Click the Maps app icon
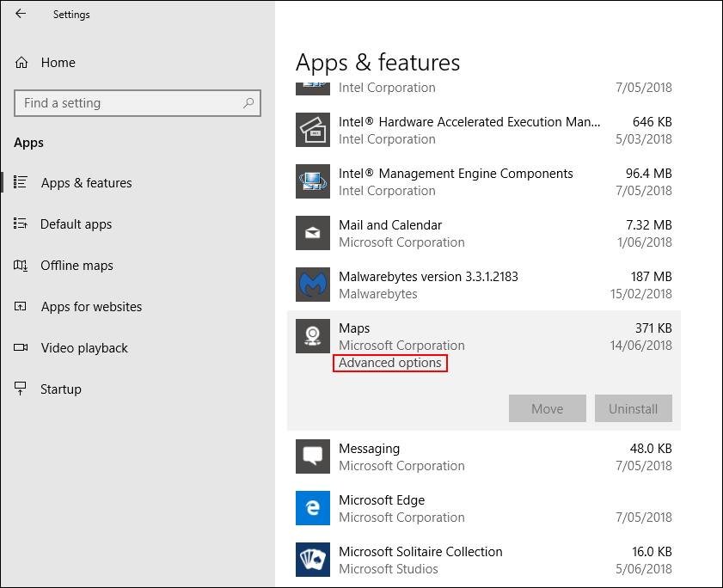The image size is (723, 588). coord(313,336)
